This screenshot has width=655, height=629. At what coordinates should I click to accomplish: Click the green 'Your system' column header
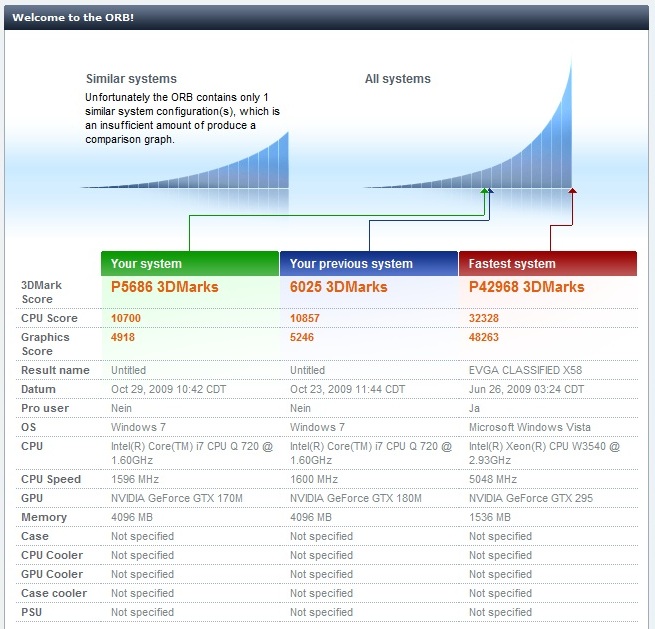[190, 264]
